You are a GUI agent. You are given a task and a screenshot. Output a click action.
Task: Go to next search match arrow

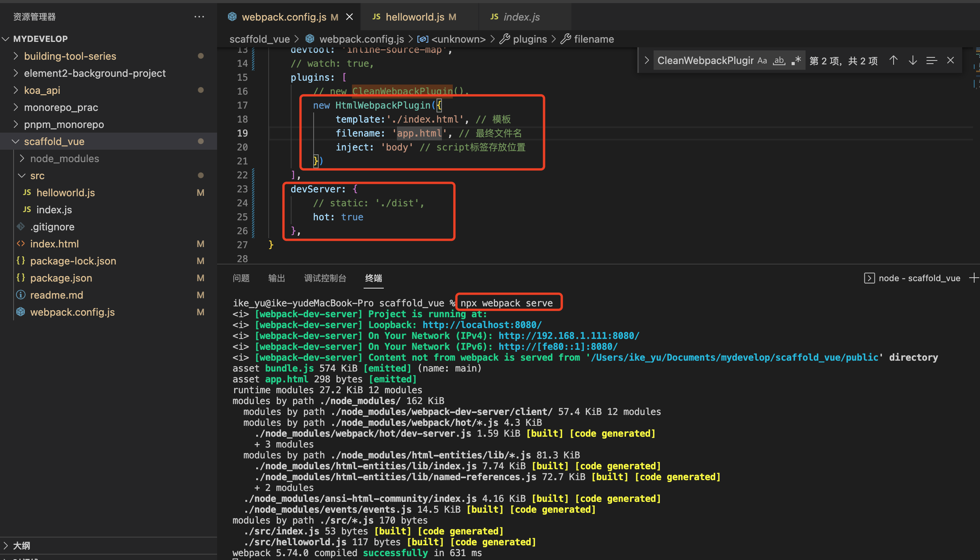click(x=913, y=60)
